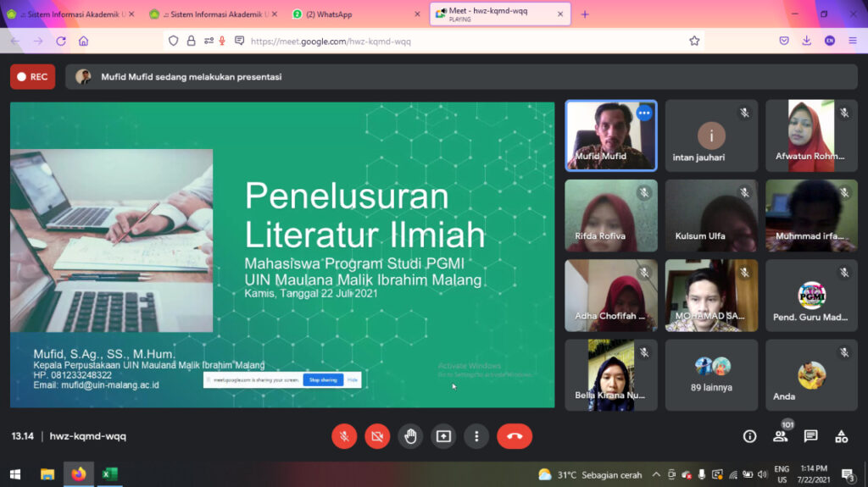This screenshot has height=487, width=868.
Task: Raise your hand in the meeting
Action: tap(410, 436)
